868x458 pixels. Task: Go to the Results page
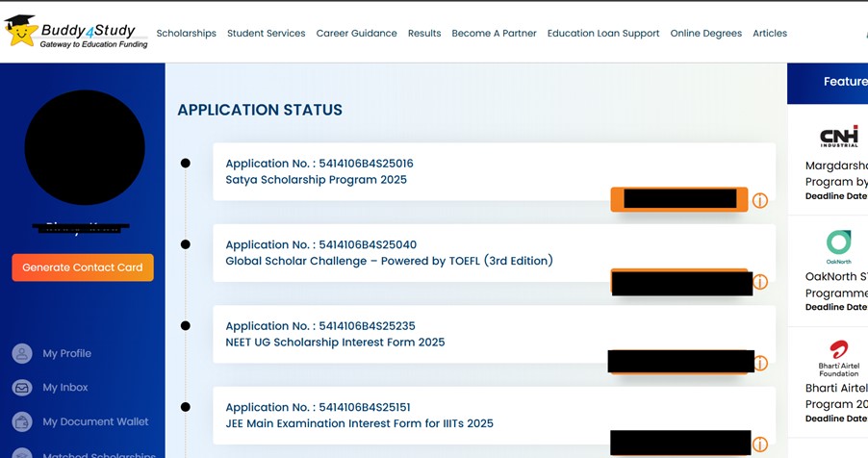coord(424,34)
